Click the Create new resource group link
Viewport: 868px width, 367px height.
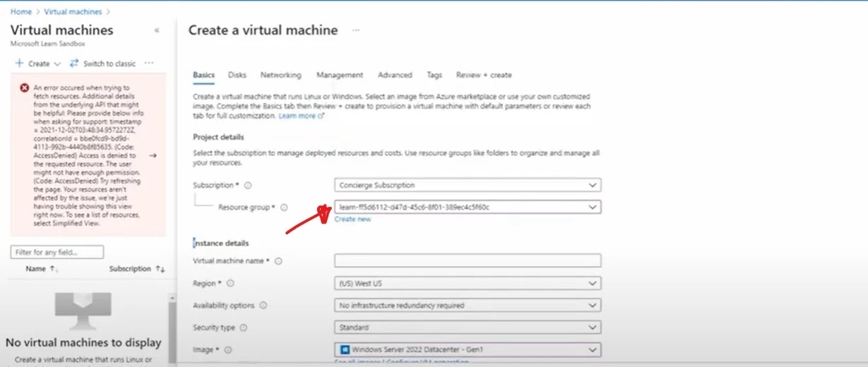tap(352, 219)
